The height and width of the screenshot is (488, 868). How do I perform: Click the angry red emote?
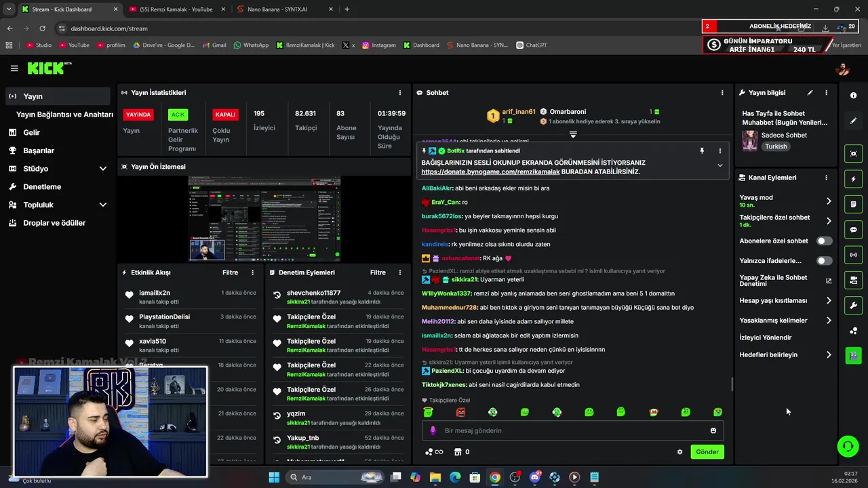461,412
